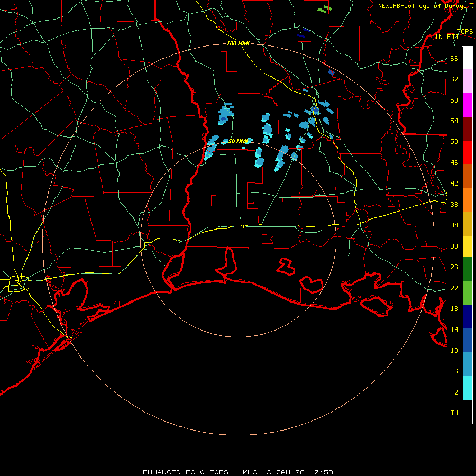The width and height of the screenshot is (476, 476).
Task: Click the 66 value on the scale
Action: pos(454,59)
